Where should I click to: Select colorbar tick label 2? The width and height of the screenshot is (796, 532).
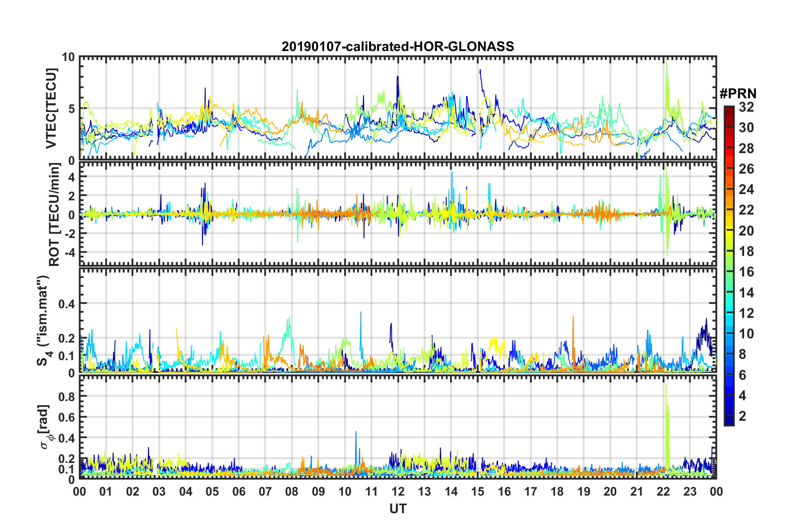[742, 416]
